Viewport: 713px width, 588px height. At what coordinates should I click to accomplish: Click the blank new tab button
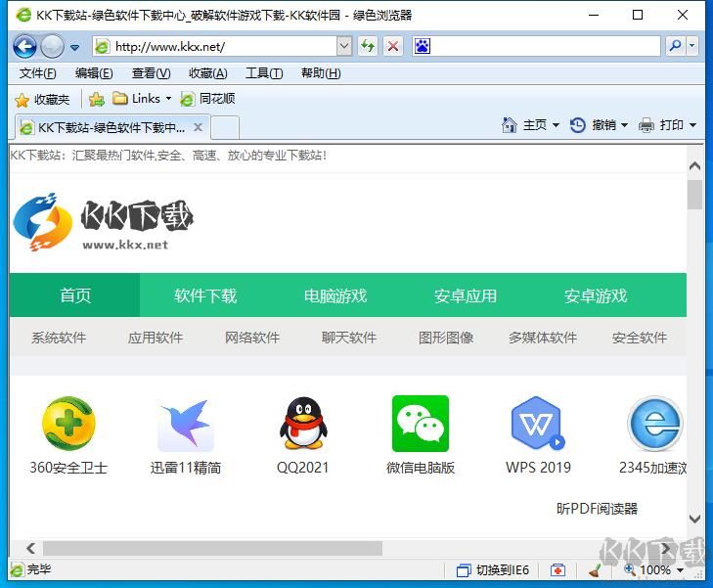click(225, 128)
